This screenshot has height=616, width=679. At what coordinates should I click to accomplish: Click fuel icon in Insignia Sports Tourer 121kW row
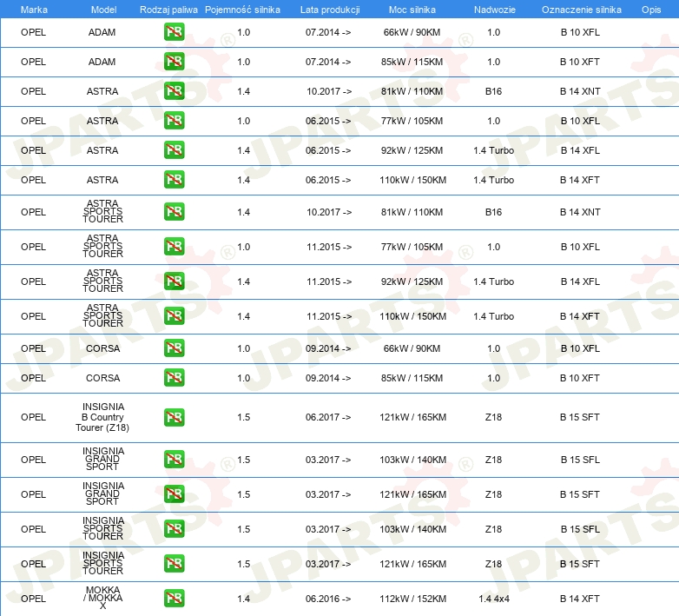click(x=174, y=563)
